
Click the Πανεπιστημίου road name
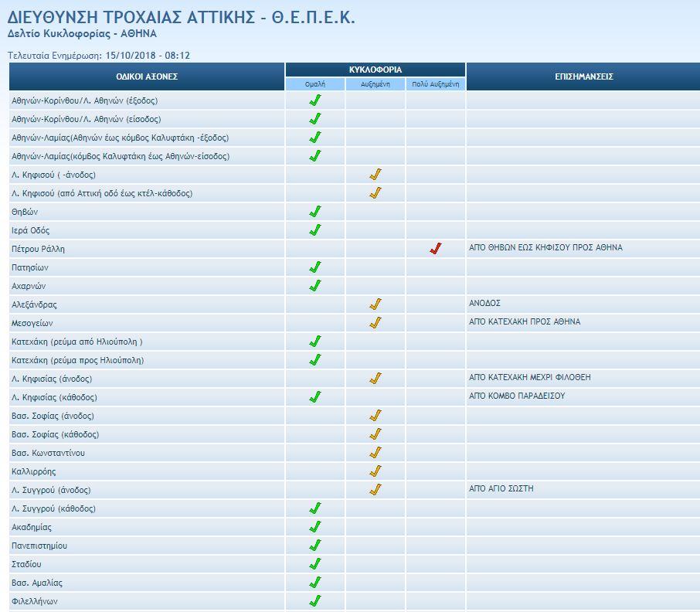coord(39,546)
